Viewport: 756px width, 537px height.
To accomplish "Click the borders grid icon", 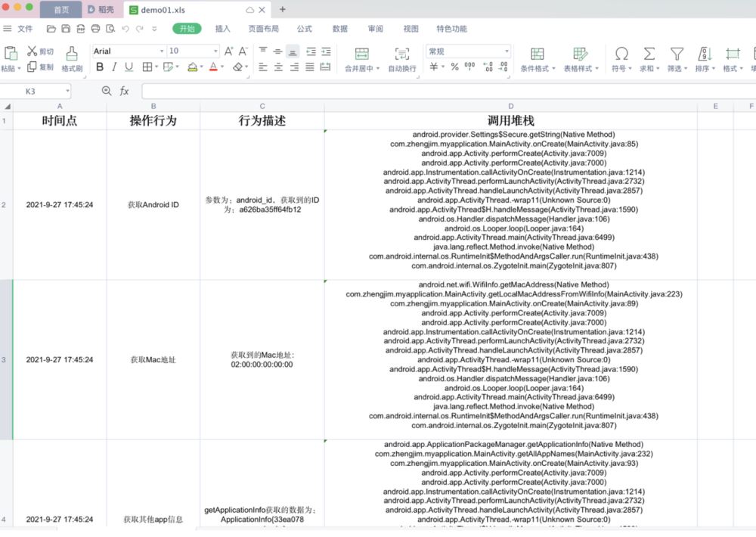I will pyautogui.click(x=147, y=67).
